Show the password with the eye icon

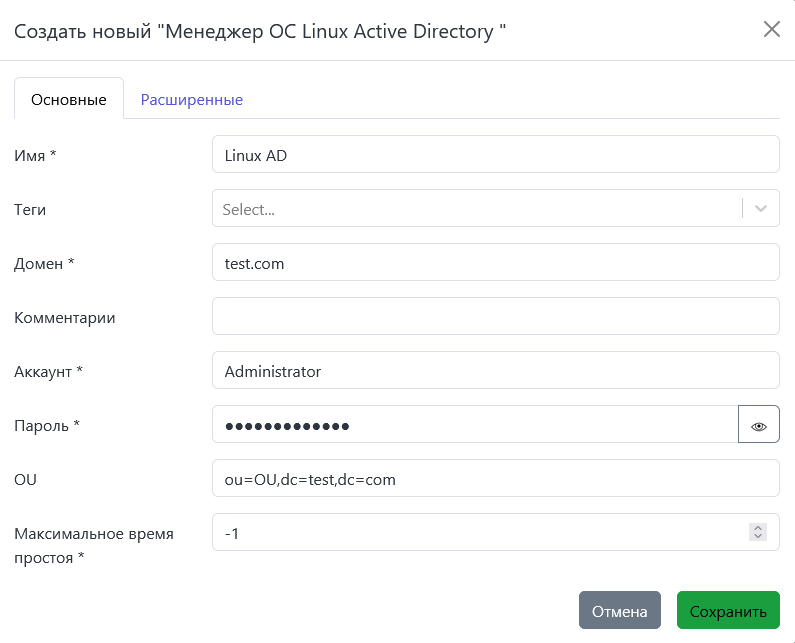[758, 424]
